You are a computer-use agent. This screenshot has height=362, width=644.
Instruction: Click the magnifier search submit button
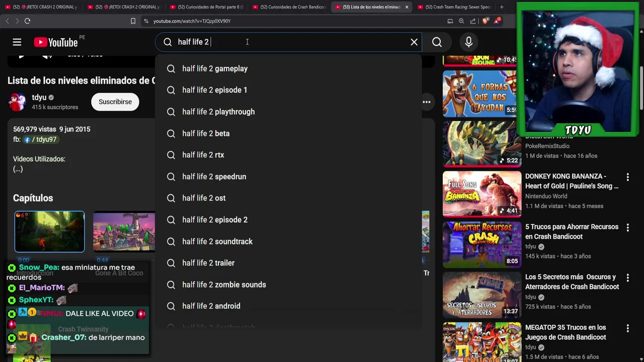tap(437, 42)
